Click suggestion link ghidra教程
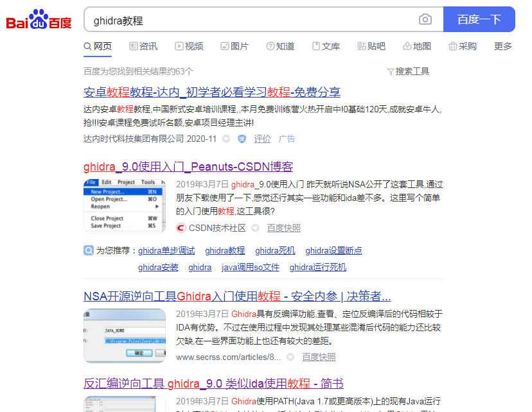Image resolution: width=532 pixels, height=412 pixels. [x=225, y=250]
